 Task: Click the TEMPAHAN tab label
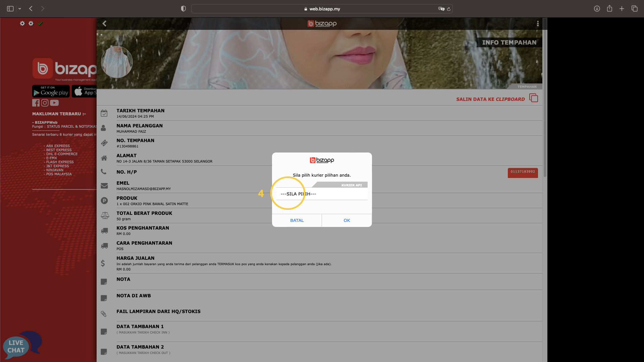pos(527,87)
